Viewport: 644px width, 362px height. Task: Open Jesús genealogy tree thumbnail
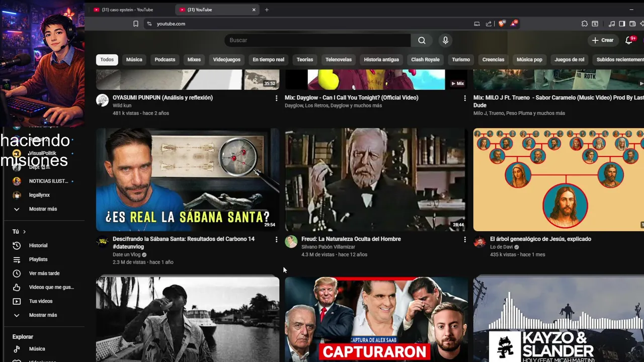[558, 179]
